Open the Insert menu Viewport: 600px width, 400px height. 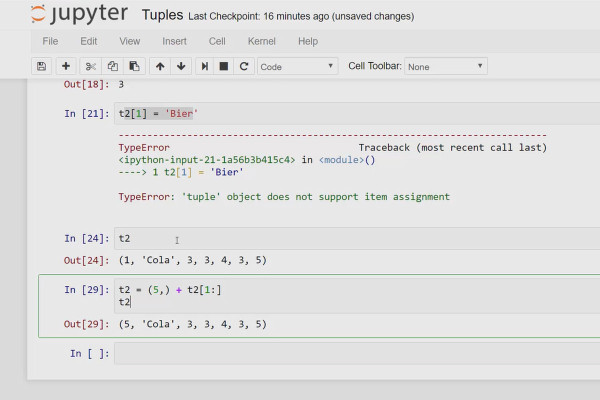click(x=174, y=41)
